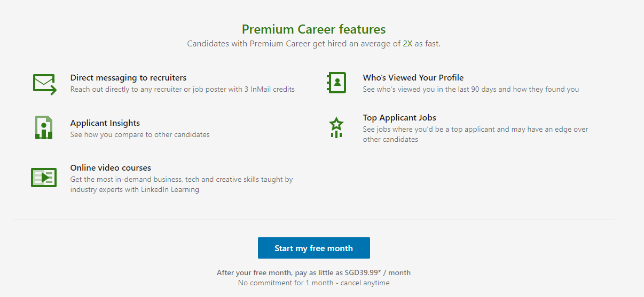Click the 'top applicant' edge description text

pyautogui.click(x=475, y=134)
